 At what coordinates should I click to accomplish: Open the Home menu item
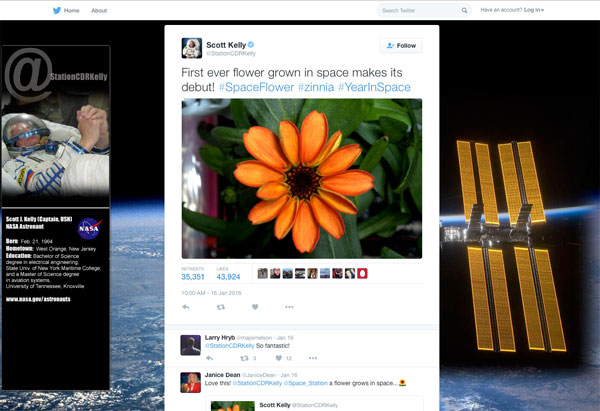click(72, 10)
